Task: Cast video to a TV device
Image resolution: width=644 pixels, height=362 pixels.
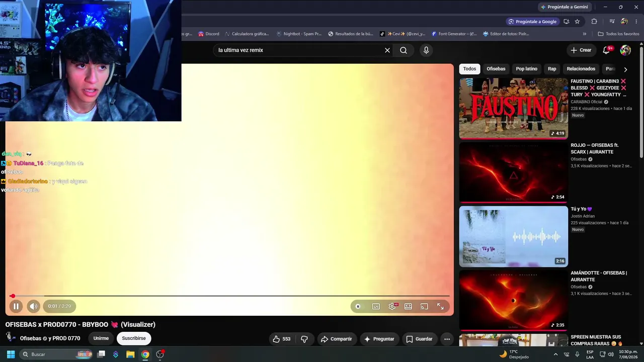Action: (x=424, y=306)
